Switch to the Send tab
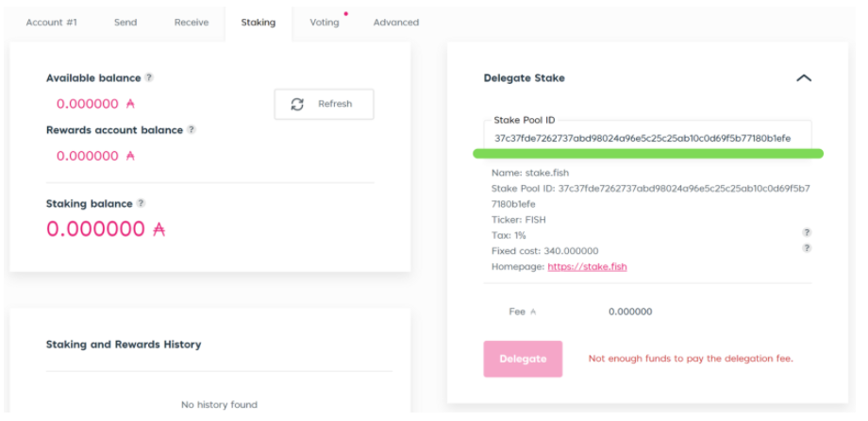Image resolution: width=868 pixels, height=421 pixels. 125,22
